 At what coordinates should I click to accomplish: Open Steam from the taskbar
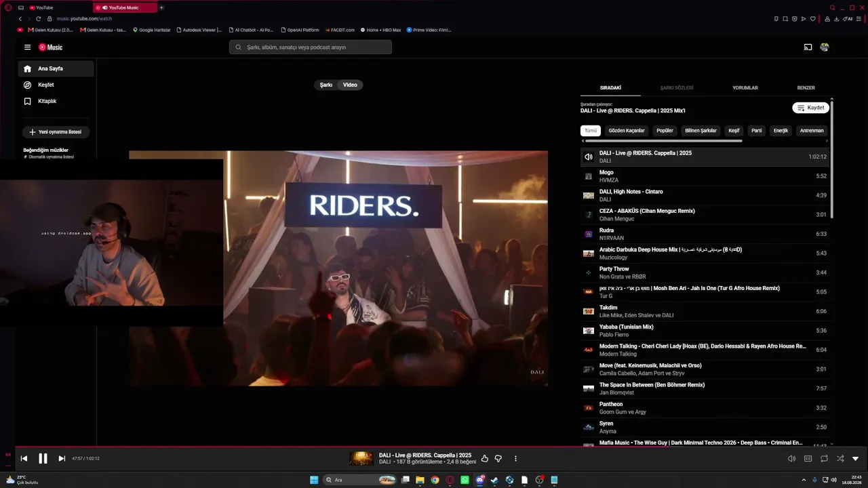[494, 480]
